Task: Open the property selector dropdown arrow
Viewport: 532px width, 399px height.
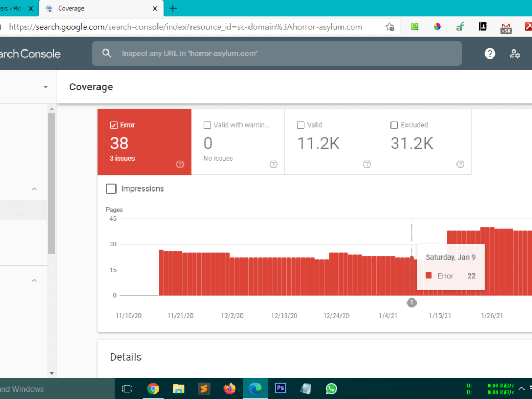Action: pyautogui.click(x=45, y=87)
